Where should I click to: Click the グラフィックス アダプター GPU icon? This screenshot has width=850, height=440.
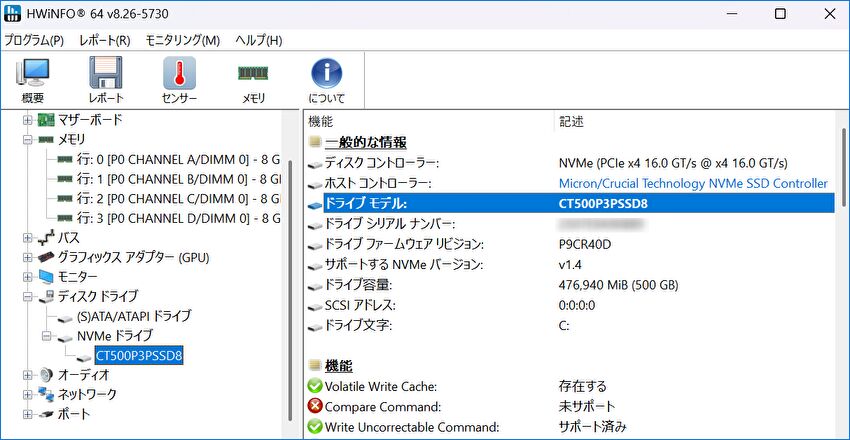[46, 257]
